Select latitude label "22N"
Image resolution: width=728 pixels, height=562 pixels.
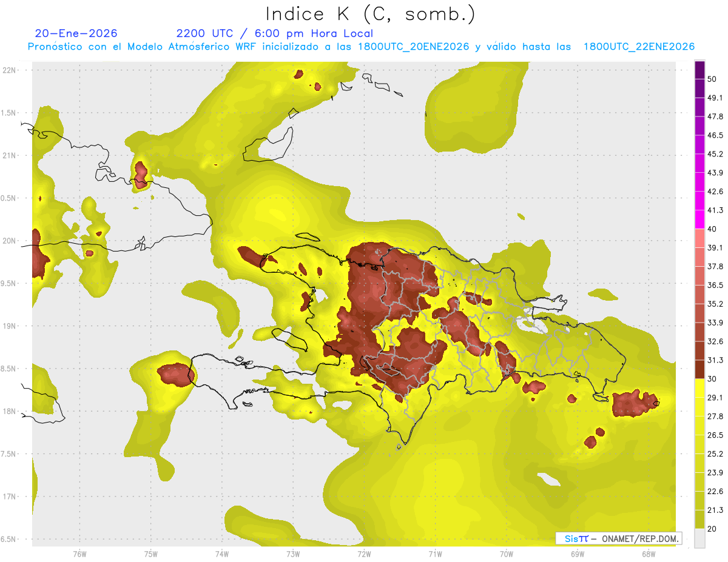point(10,70)
